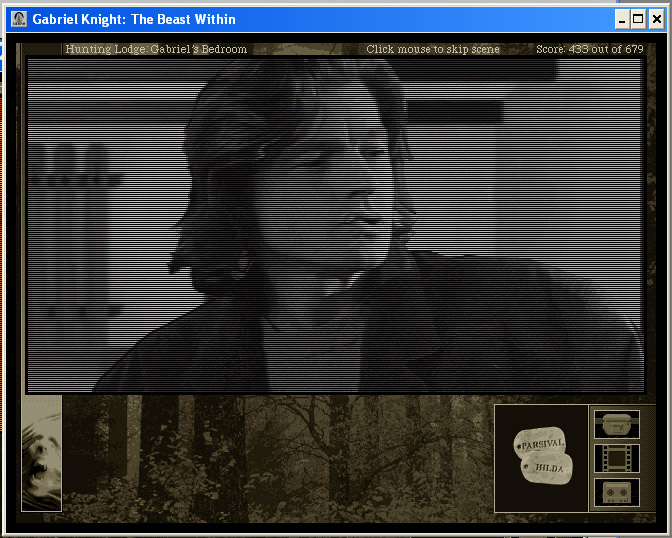Click the cutscene video to skip scene
The width and height of the screenshot is (672, 538).
coord(336,225)
